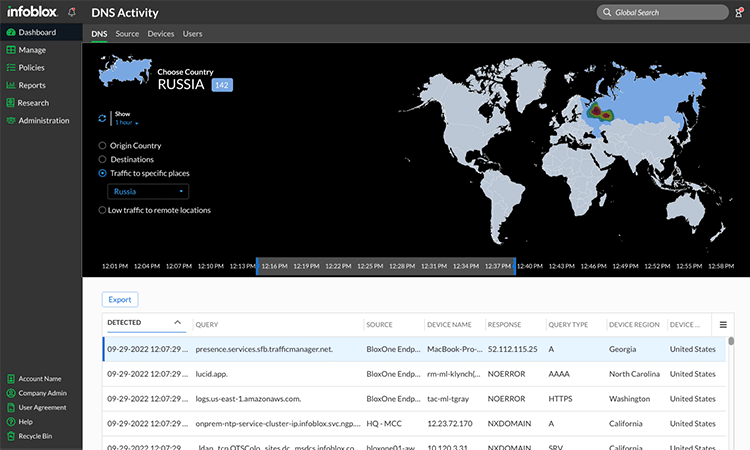Select the Destinations radio button
The height and width of the screenshot is (450, 750).
pos(102,159)
